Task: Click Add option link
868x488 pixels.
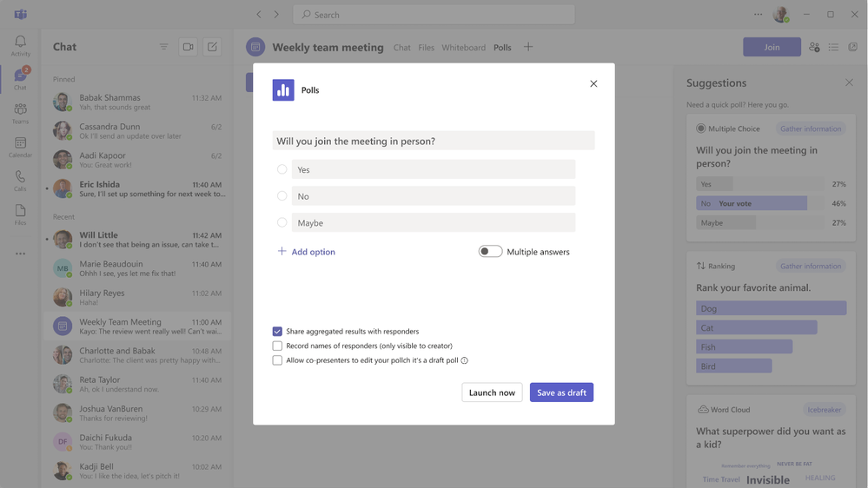Action: click(x=306, y=252)
